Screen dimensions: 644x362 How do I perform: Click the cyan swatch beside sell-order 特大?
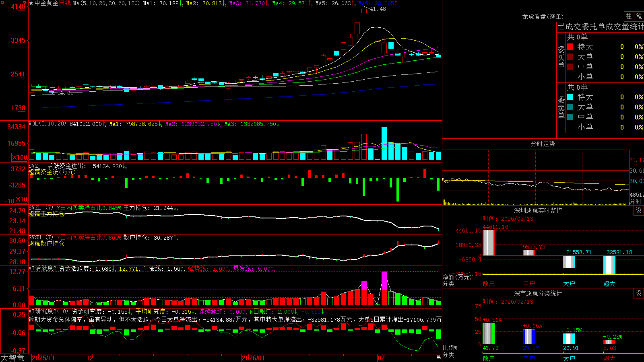[570, 97]
